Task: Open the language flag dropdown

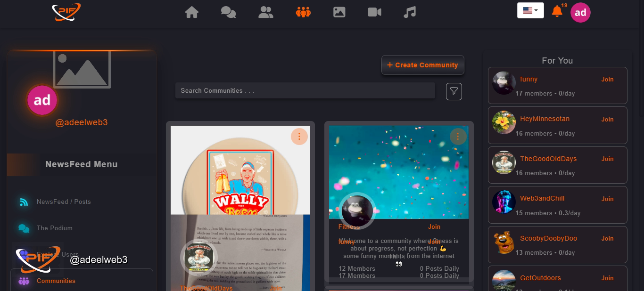Action: click(530, 10)
